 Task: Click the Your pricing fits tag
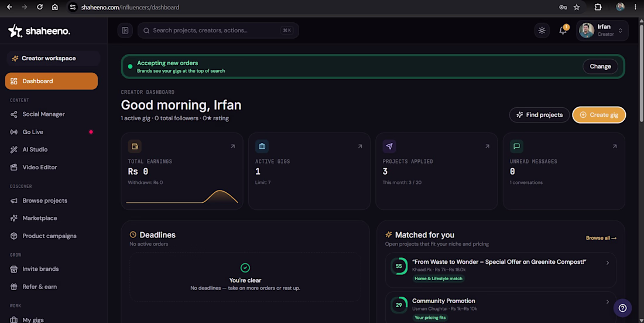430,318
